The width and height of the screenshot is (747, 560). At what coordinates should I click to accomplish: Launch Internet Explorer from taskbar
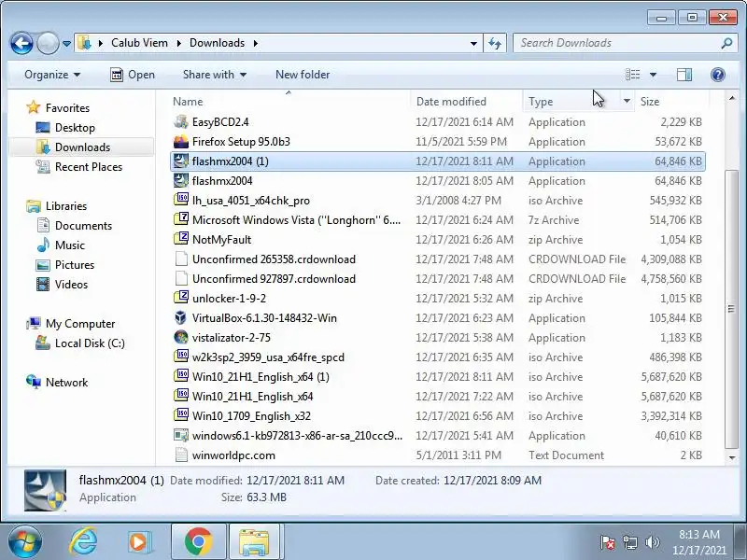click(83, 542)
